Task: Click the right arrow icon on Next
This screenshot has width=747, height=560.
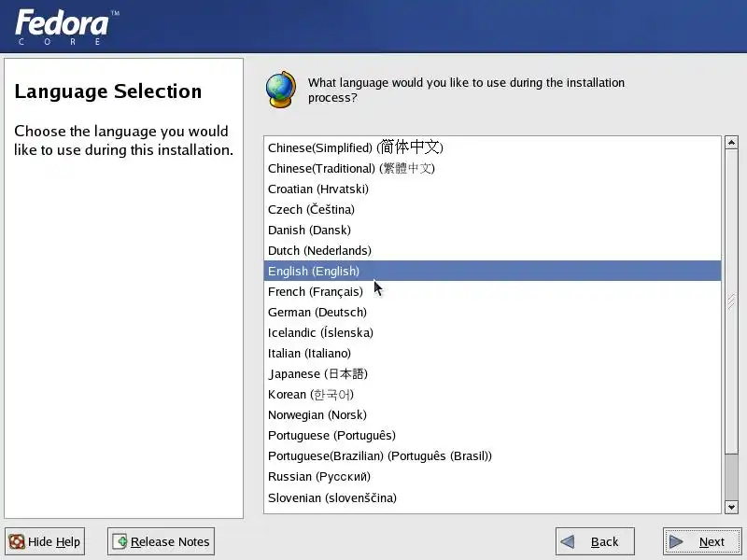Action: pyautogui.click(x=676, y=541)
